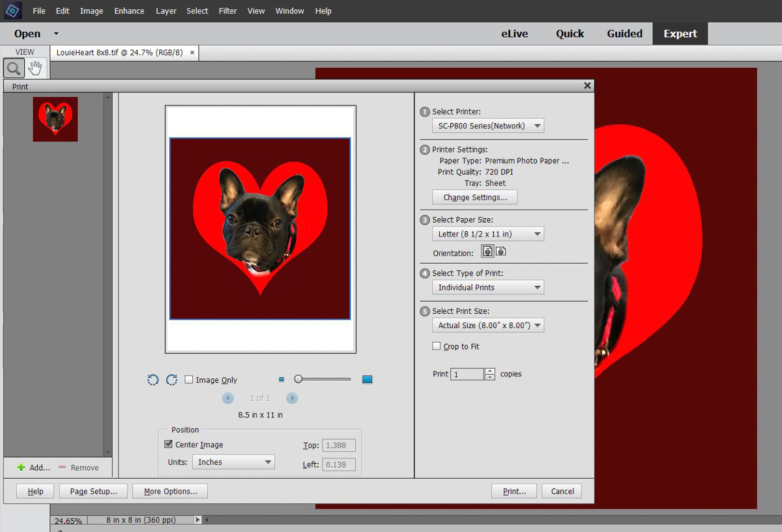Screen dimensions: 782x532
Task: Open the Image menu
Action: [92, 10]
